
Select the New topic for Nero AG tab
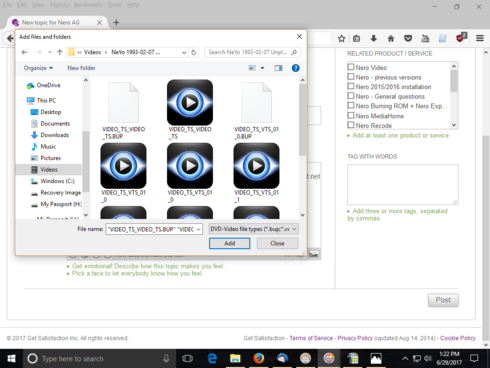pos(57,23)
